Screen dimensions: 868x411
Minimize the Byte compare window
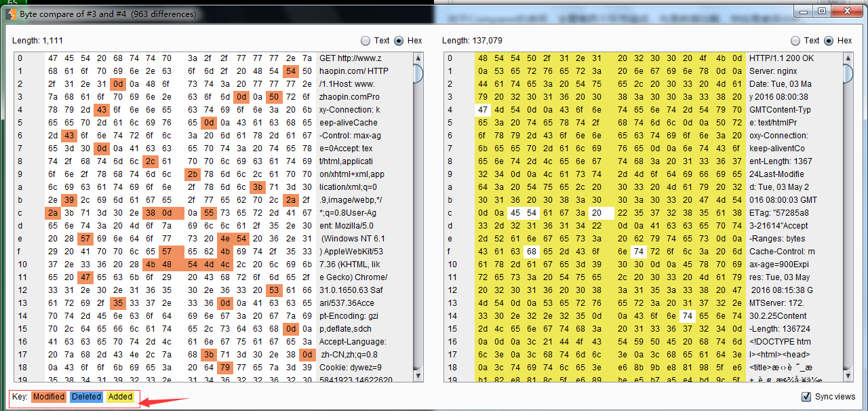(805, 11)
